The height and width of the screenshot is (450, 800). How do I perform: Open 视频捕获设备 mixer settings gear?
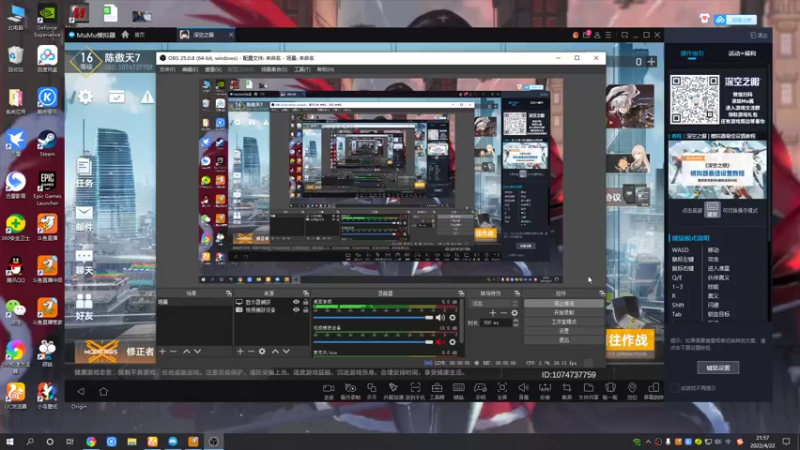tap(453, 342)
